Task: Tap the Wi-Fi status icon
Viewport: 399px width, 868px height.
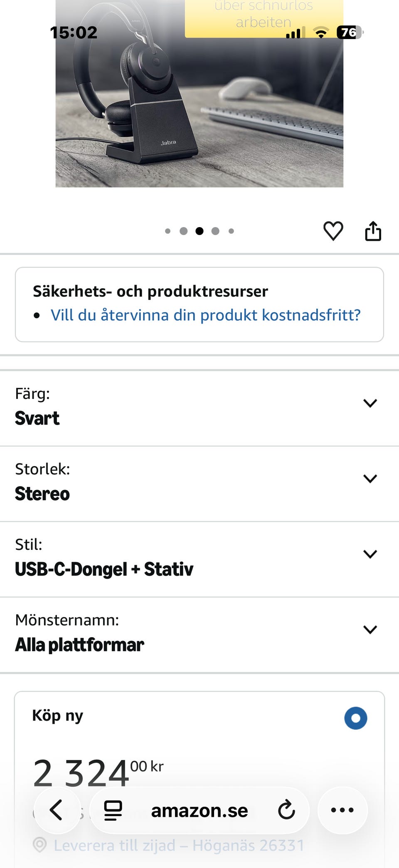Action: pos(320,32)
